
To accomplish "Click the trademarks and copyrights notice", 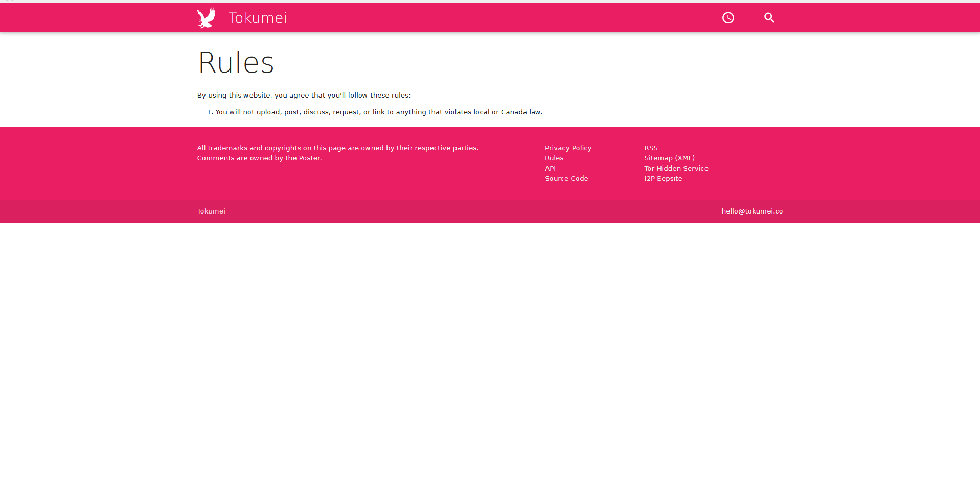I will coord(338,148).
